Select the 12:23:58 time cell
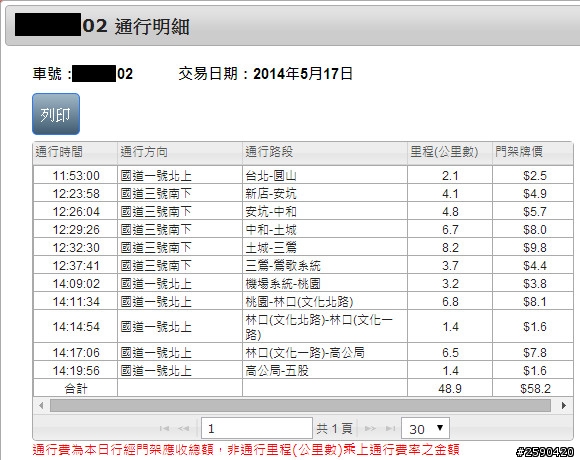Viewport: 580px width, 460px height. click(x=75, y=193)
